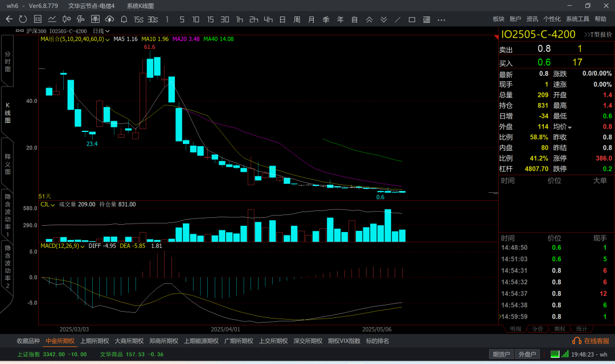Open the alert bell icon
Image resolution: width=615 pixels, height=364 pixels.
click(x=124, y=19)
